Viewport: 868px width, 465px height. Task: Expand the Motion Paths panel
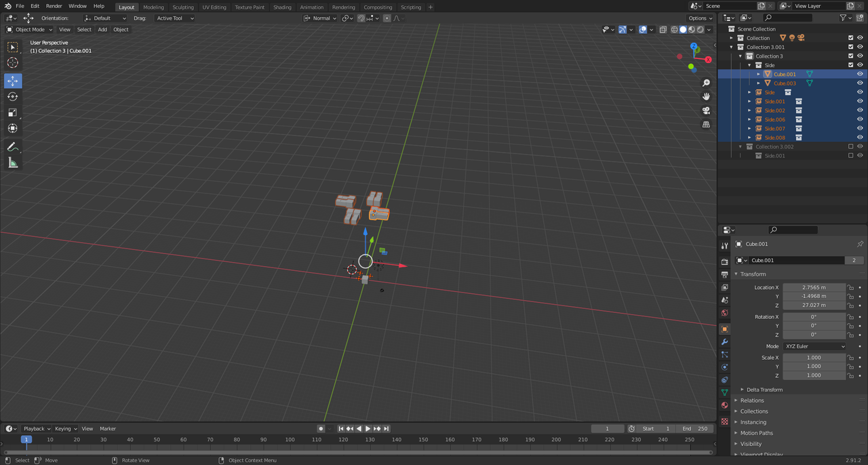(756, 433)
